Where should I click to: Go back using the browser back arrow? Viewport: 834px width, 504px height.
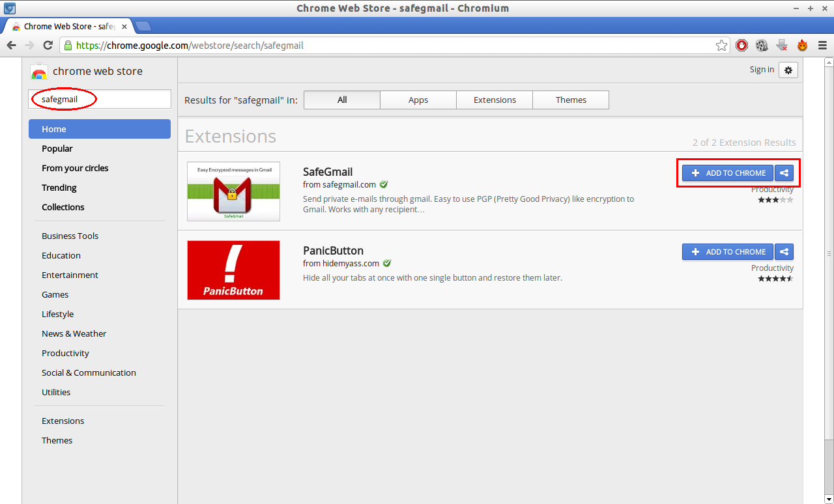coord(11,45)
